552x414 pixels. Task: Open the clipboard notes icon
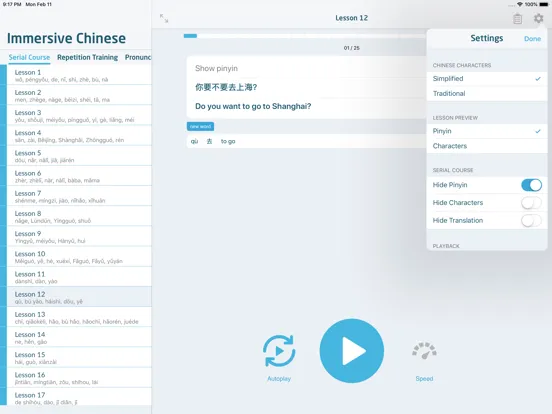click(517, 19)
